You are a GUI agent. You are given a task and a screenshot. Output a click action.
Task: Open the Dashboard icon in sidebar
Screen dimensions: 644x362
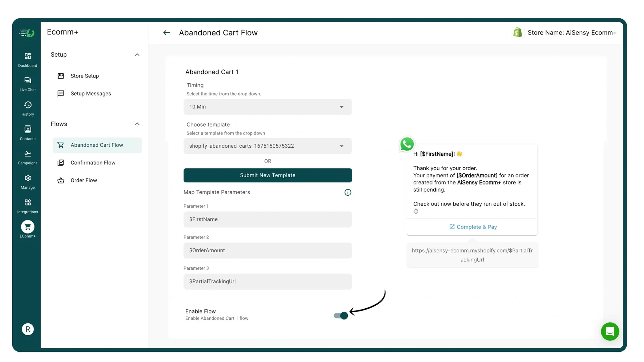pyautogui.click(x=28, y=60)
